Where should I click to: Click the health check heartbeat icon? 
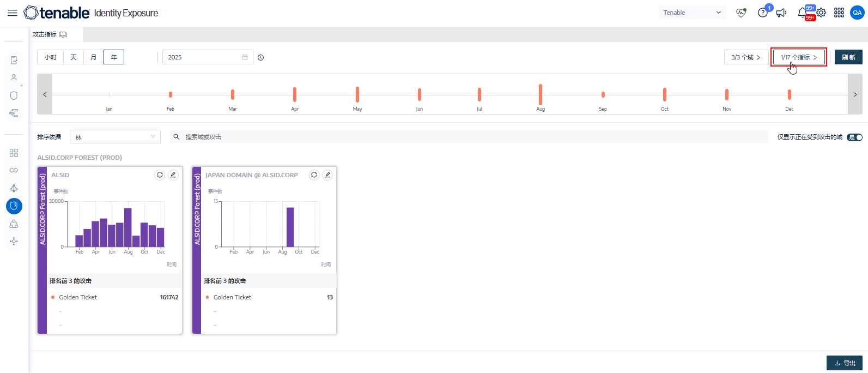(x=741, y=13)
